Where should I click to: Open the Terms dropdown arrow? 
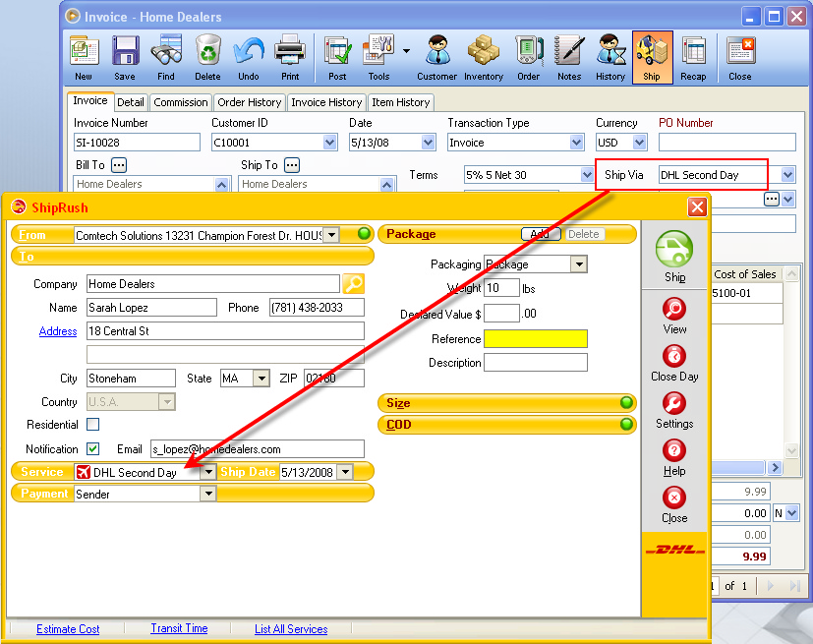[587, 175]
